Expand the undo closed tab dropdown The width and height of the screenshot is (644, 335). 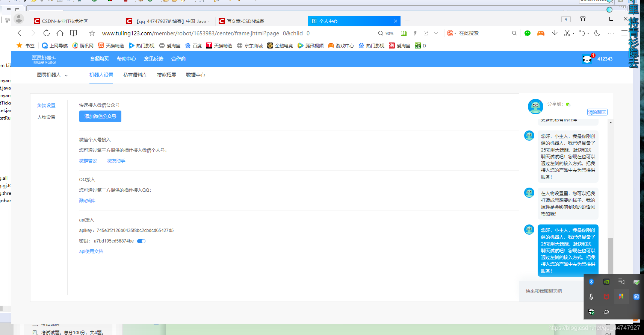pos(588,33)
